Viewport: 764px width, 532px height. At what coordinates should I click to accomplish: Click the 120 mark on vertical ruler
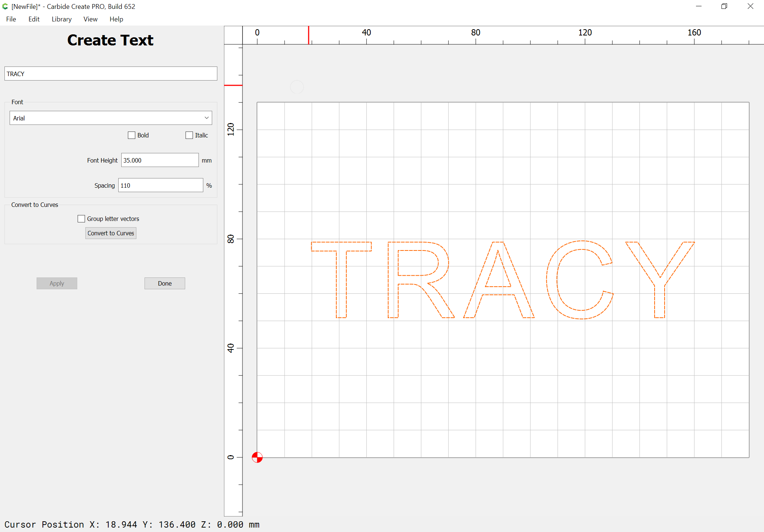(x=231, y=129)
